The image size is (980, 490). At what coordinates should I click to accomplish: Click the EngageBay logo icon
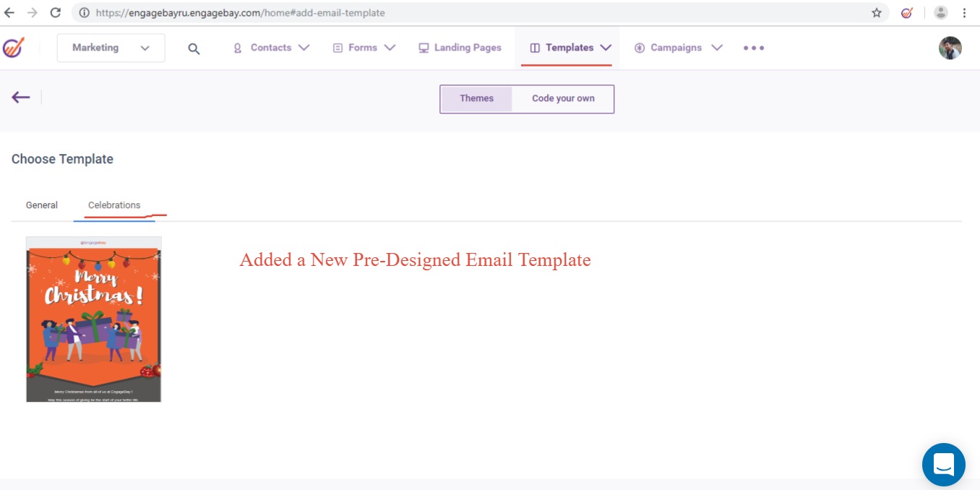coord(13,48)
